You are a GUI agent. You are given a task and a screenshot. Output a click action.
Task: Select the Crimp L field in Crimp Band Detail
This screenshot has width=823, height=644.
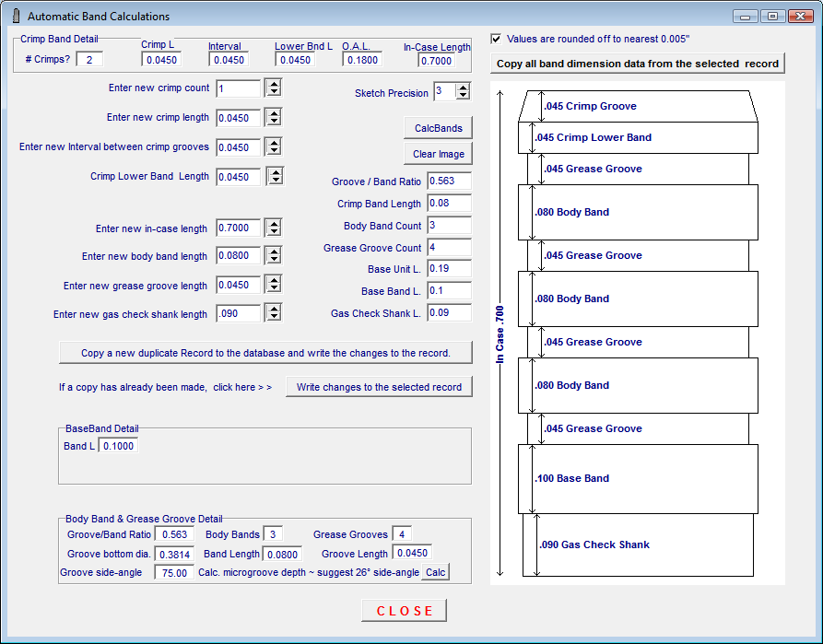click(161, 59)
